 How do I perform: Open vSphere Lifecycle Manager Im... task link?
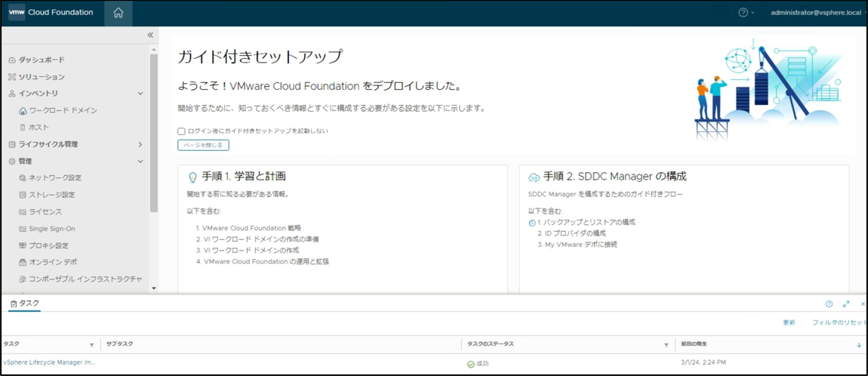pos(49,362)
